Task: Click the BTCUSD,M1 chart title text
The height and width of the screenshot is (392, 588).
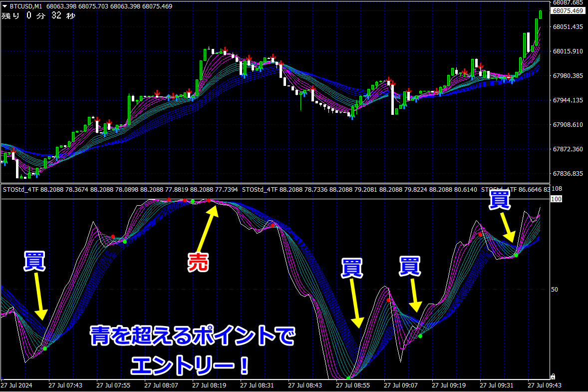Action: pos(26,6)
